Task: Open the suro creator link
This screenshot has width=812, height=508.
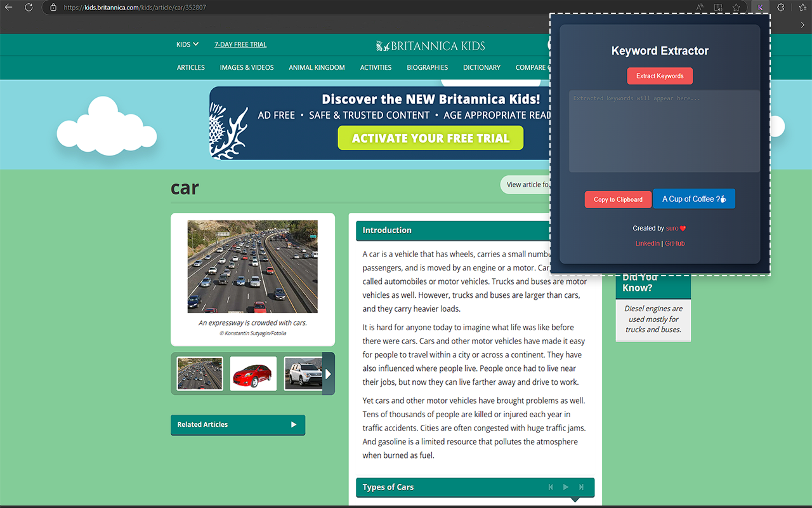Action: (672, 228)
